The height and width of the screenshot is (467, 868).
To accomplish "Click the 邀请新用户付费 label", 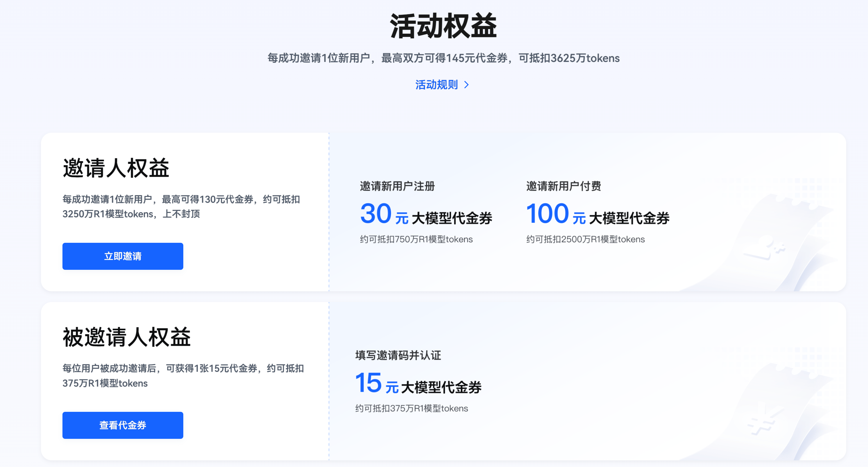I will (x=563, y=186).
